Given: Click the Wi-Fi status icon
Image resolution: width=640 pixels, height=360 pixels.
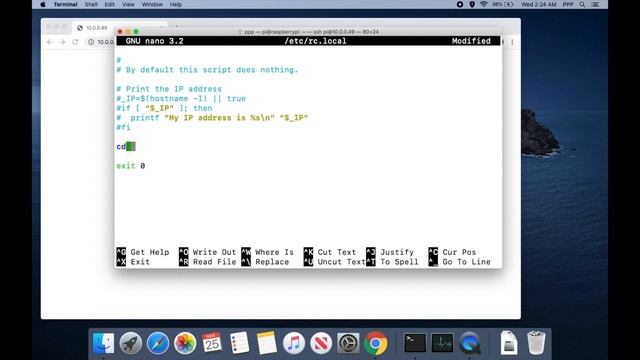Looking at the screenshot, I should click(x=484, y=4).
